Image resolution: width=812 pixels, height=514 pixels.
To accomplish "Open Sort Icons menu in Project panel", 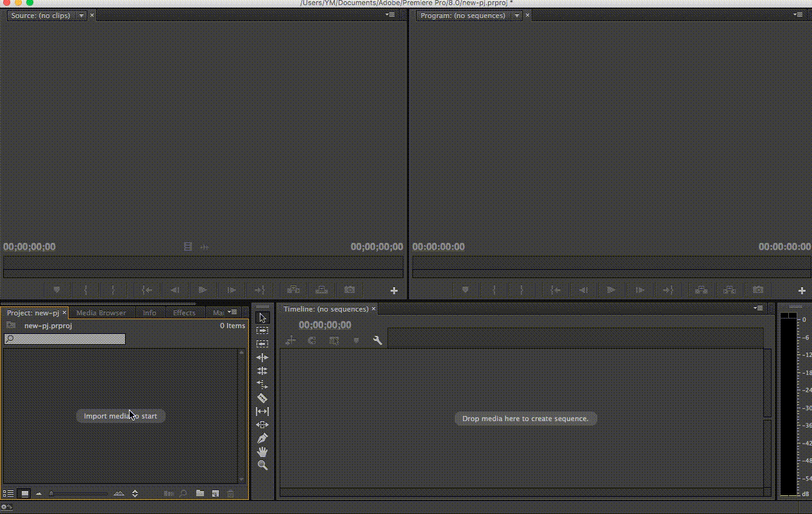I will [135, 493].
